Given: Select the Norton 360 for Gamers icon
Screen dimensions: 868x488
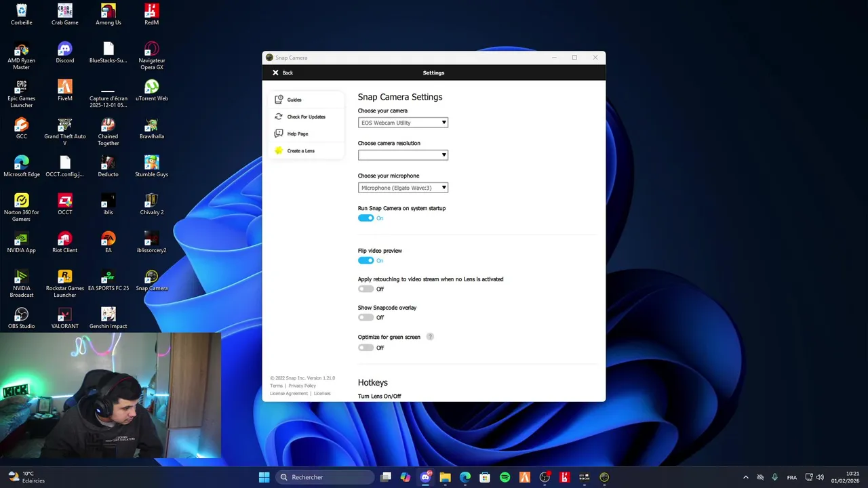Looking at the screenshot, I should (22, 207).
